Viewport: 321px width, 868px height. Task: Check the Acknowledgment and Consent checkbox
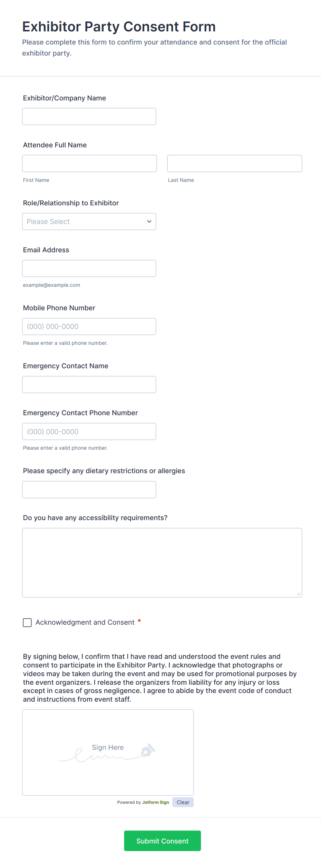click(27, 623)
